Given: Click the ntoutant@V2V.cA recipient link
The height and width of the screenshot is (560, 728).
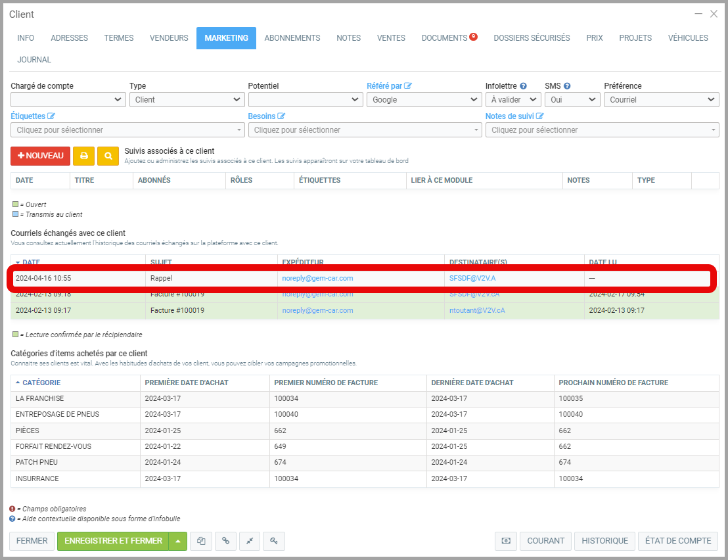Looking at the screenshot, I should [x=477, y=310].
